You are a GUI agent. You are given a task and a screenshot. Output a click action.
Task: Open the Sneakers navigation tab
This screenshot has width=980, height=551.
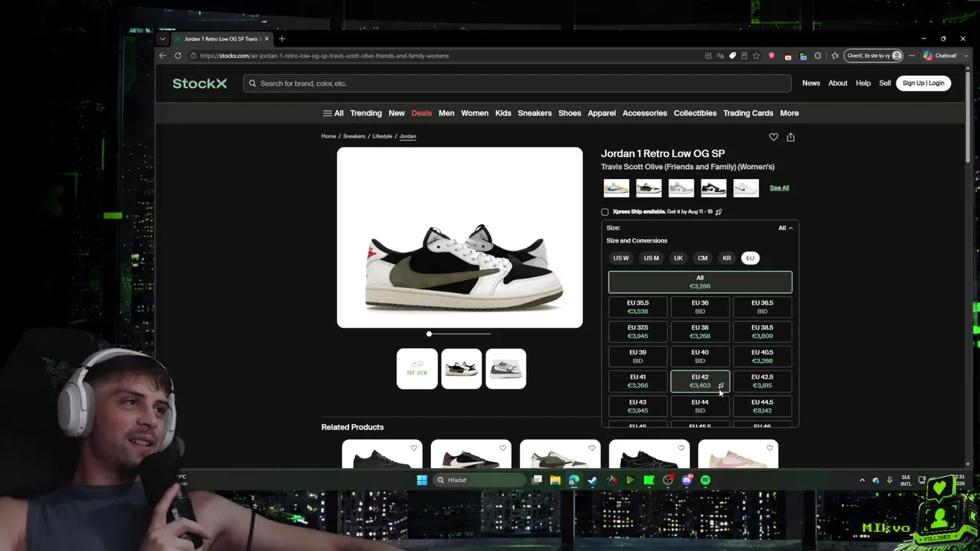pyautogui.click(x=534, y=113)
